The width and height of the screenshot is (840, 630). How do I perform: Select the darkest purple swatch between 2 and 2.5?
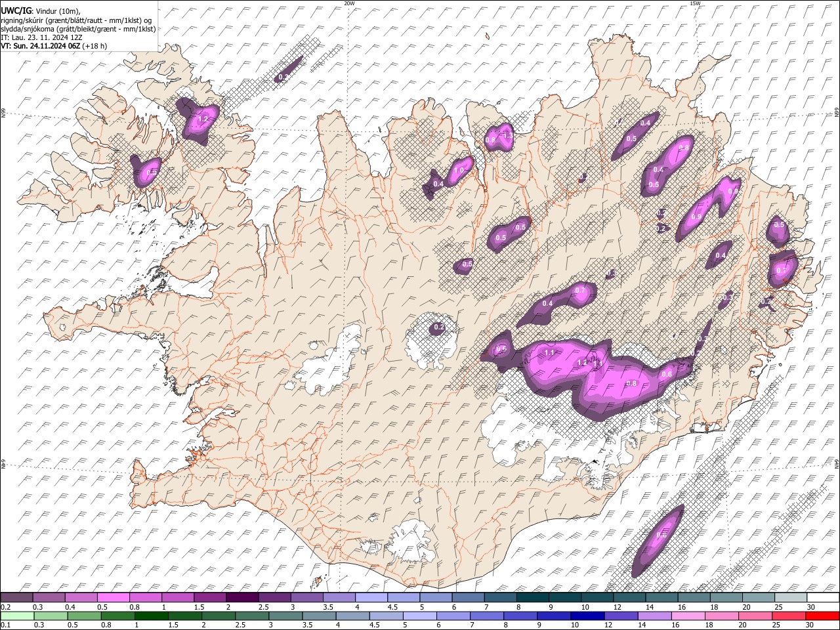[x=241, y=598]
